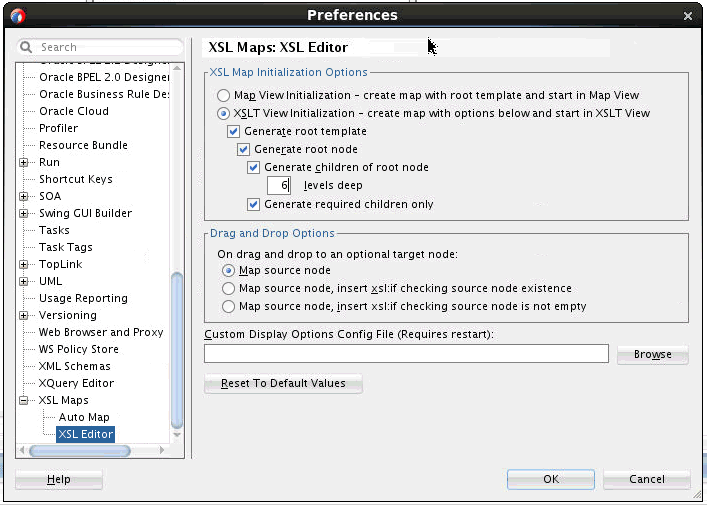This screenshot has height=505, width=707.
Task: Open the Auto Map preferences page
Action: tap(84, 417)
